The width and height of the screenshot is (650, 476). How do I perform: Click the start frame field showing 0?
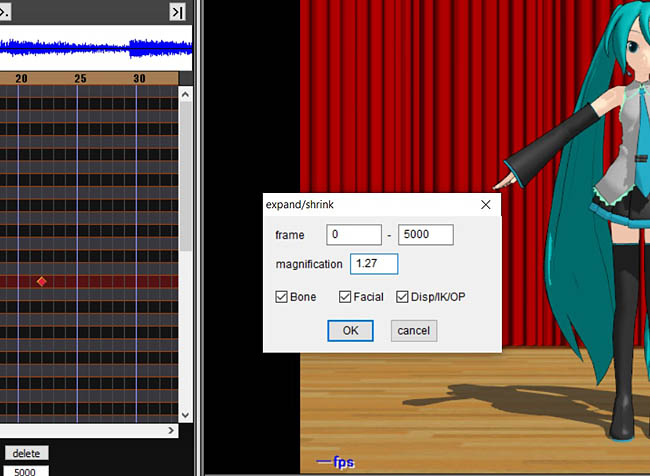(354, 235)
